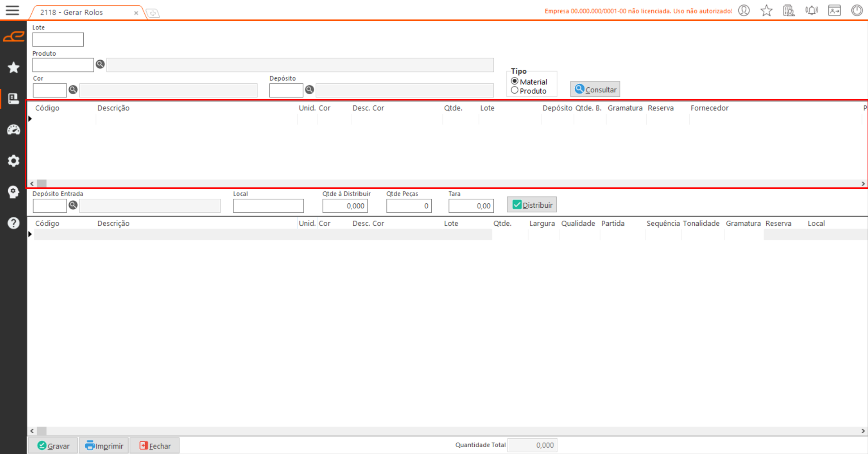Open a new tab with plus button
Image resolution: width=868 pixels, height=454 pixels.
coord(153,13)
